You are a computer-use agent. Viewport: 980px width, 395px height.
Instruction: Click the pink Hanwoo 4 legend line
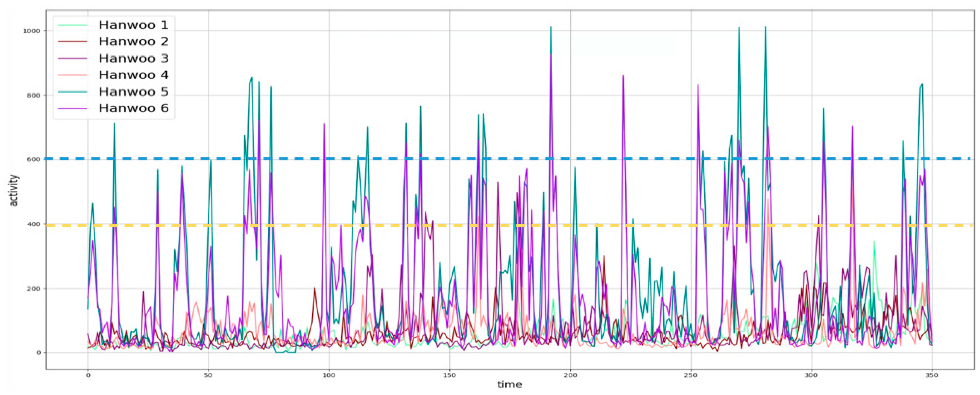pos(72,75)
